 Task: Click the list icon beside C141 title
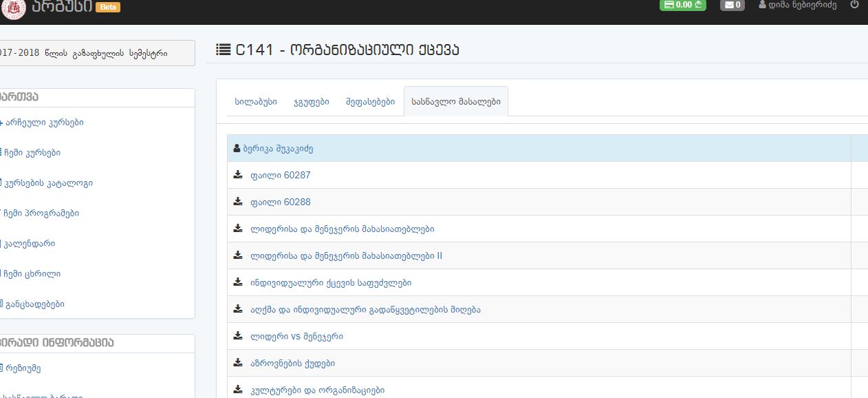[x=223, y=50]
